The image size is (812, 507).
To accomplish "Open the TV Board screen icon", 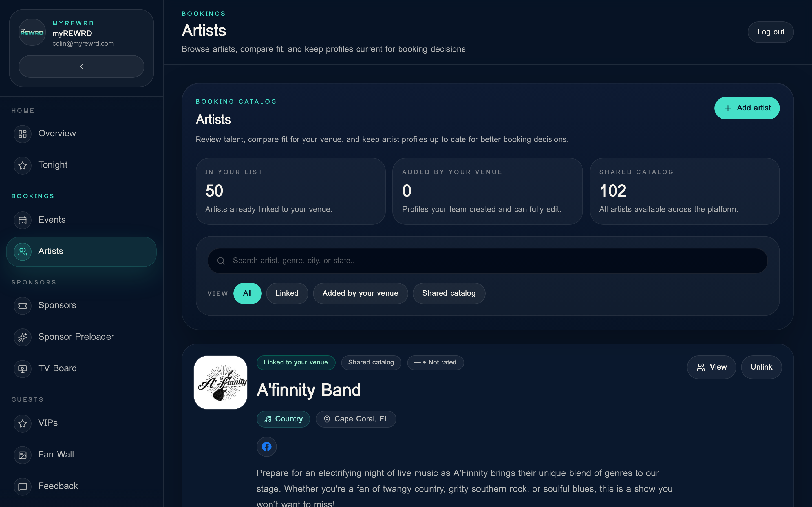I will (22, 368).
